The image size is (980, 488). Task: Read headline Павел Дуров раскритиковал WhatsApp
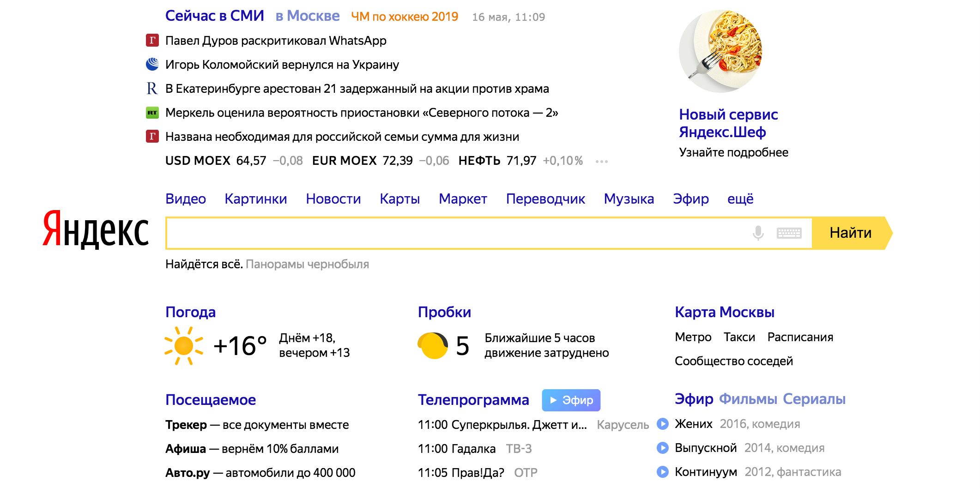(276, 41)
